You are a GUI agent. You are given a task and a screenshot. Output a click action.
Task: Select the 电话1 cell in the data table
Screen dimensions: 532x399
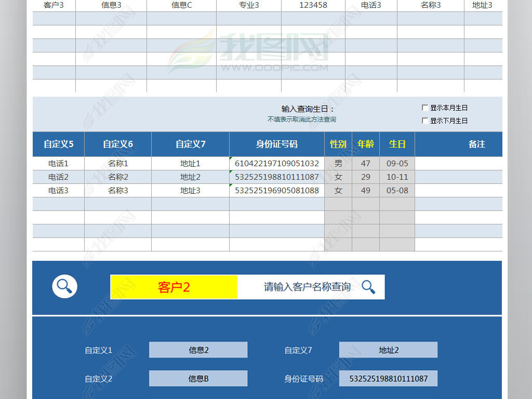coord(58,163)
